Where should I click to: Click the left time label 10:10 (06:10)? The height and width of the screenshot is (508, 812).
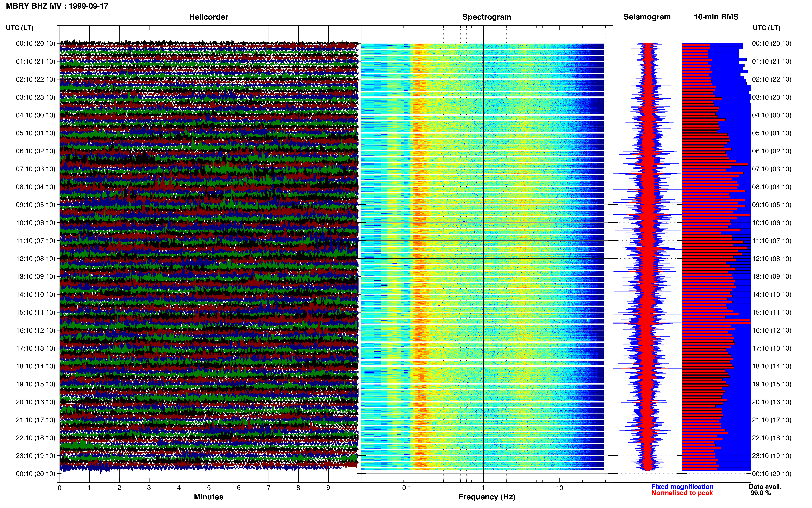(x=36, y=223)
